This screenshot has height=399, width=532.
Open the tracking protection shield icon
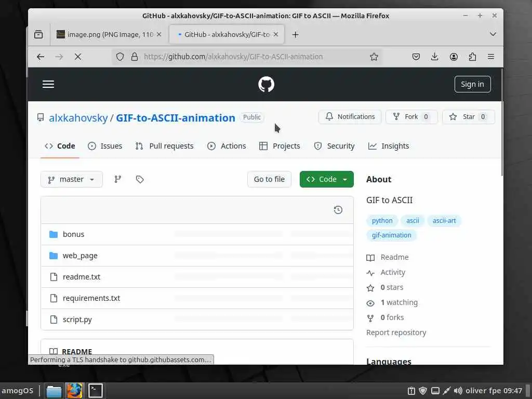click(120, 57)
